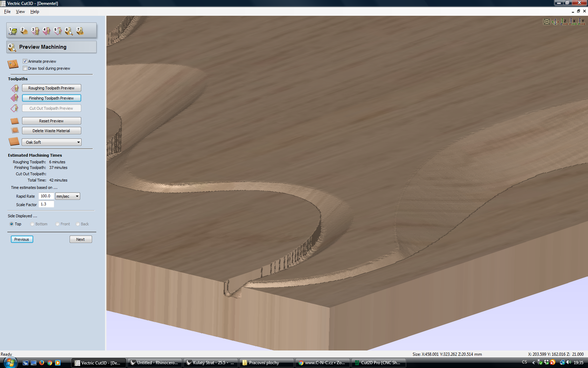588x368 pixels.
Task: Go to step 1 model orientation icon
Action: (x=13, y=31)
